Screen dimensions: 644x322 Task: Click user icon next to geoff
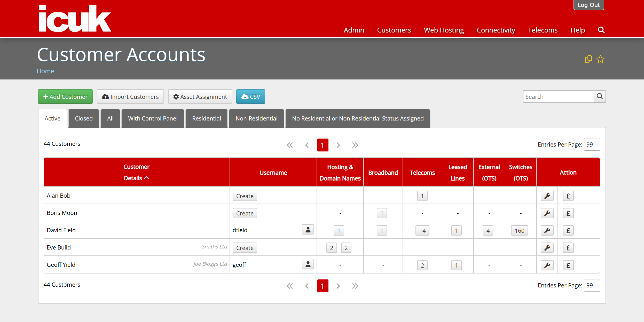308,264
